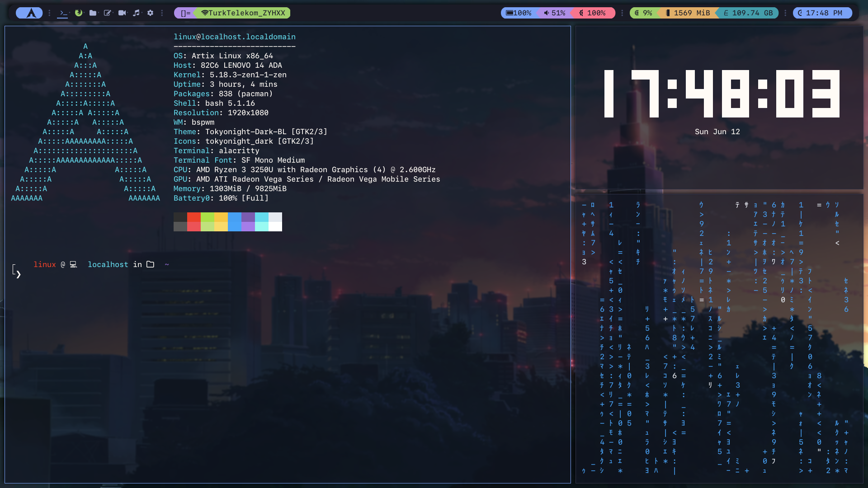Image resolution: width=868 pixels, height=488 pixels.
Task: Open the TurkTelekom_ZYHXX wifi module
Action: pos(243,13)
